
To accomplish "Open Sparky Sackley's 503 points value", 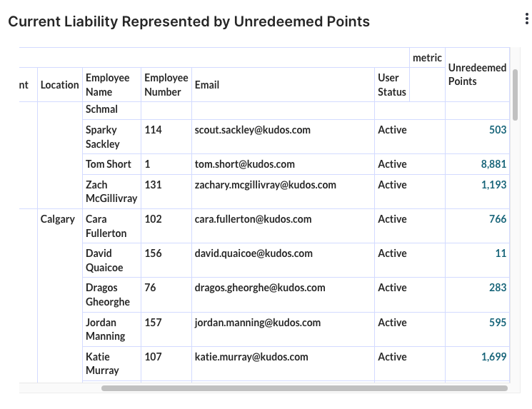I will pyautogui.click(x=498, y=130).
